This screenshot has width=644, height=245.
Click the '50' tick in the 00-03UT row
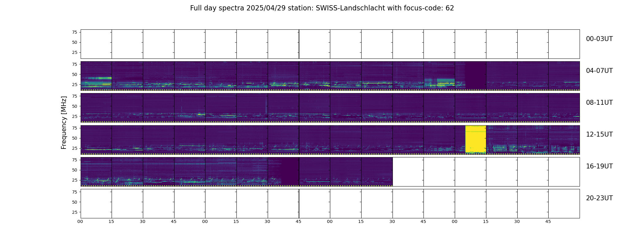[75, 42]
